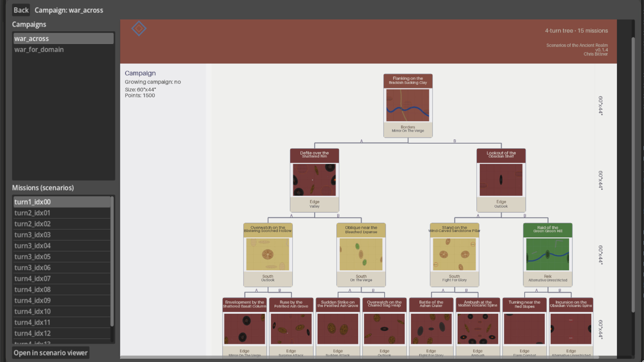Select the war_for_domain campaign
Image resolution: width=644 pixels, height=362 pixels.
tap(39, 50)
